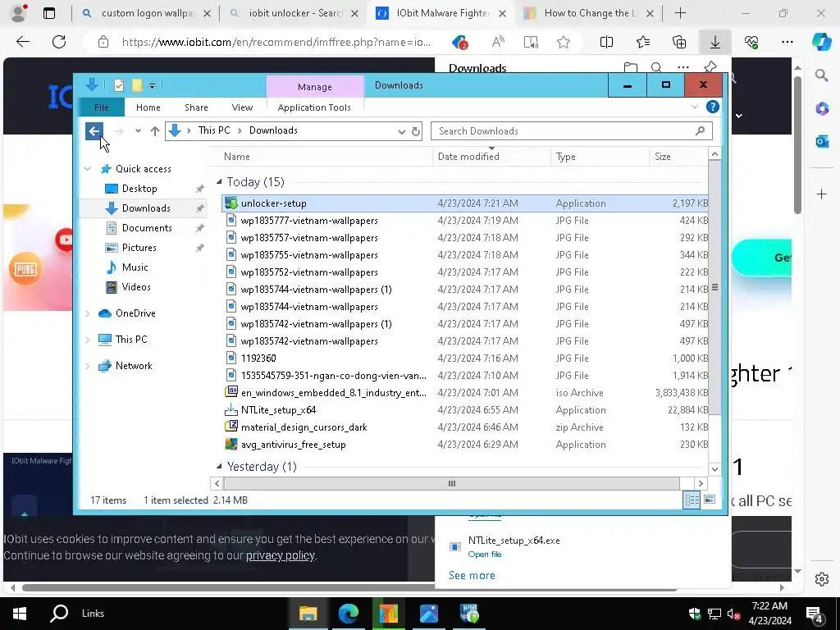Click Search Downloads input field
The height and width of the screenshot is (630, 840).
pos(572,130)
